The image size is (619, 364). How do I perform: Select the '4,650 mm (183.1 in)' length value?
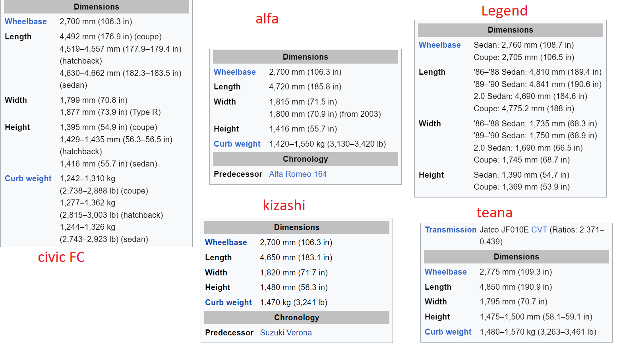296,258
